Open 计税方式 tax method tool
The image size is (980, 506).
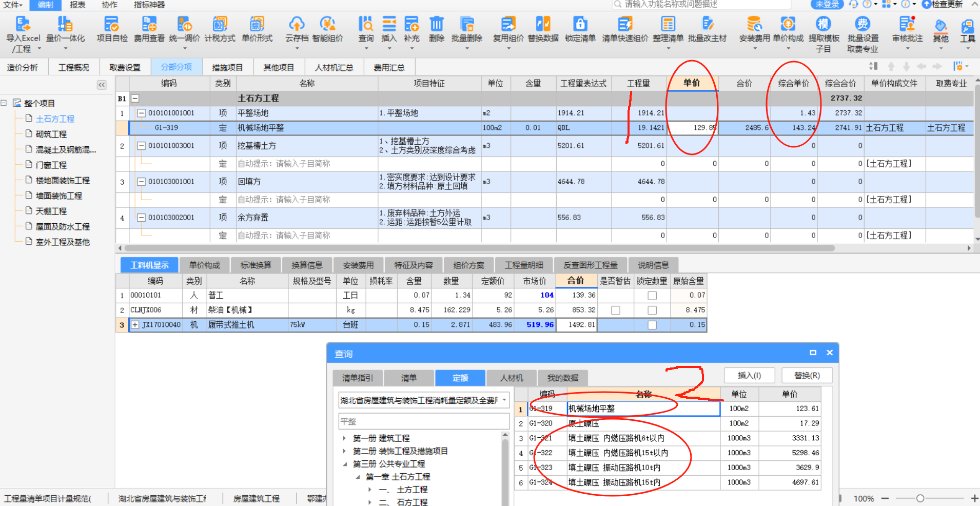[220, 29]
